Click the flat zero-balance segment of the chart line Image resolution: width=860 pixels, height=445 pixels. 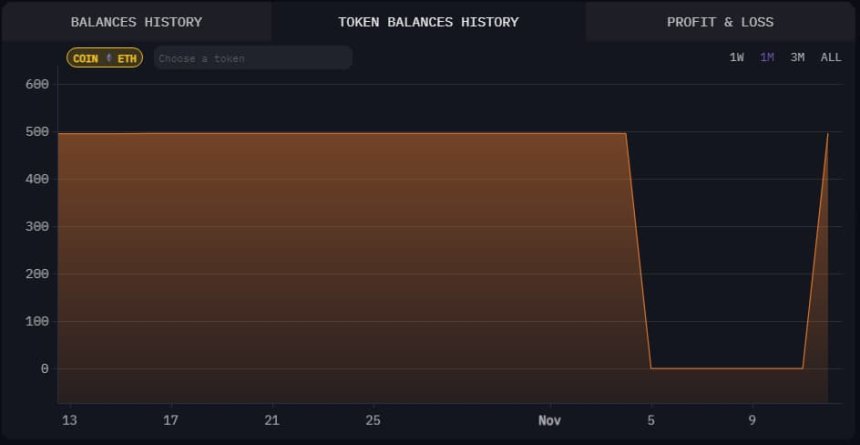click(x=726, y=368)
